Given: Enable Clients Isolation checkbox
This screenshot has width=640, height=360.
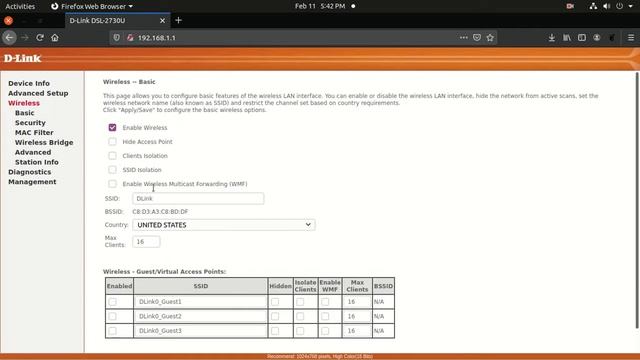Looking at the screenshot, I should coord(112,156).
